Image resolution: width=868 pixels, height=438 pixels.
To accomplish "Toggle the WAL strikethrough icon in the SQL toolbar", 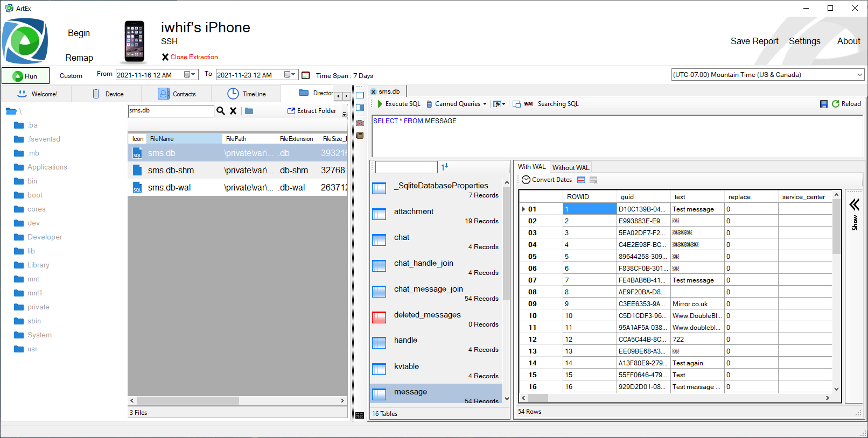I will click(x=529, y=104).
